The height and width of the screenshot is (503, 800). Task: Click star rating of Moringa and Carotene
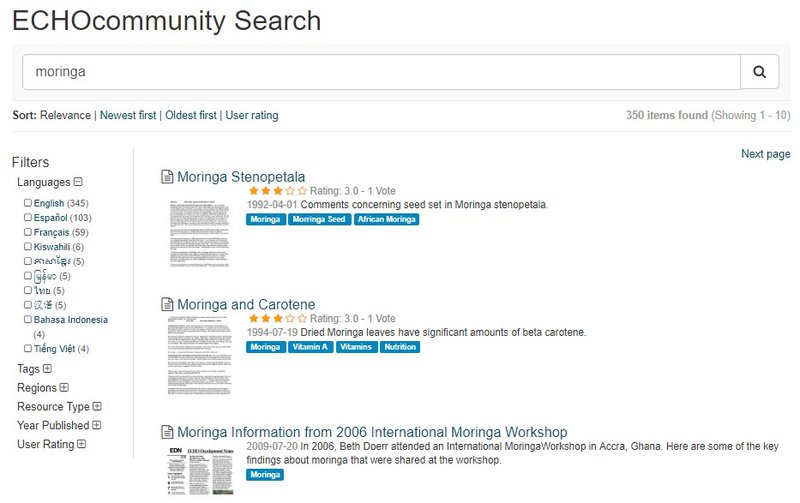point(278,318)
